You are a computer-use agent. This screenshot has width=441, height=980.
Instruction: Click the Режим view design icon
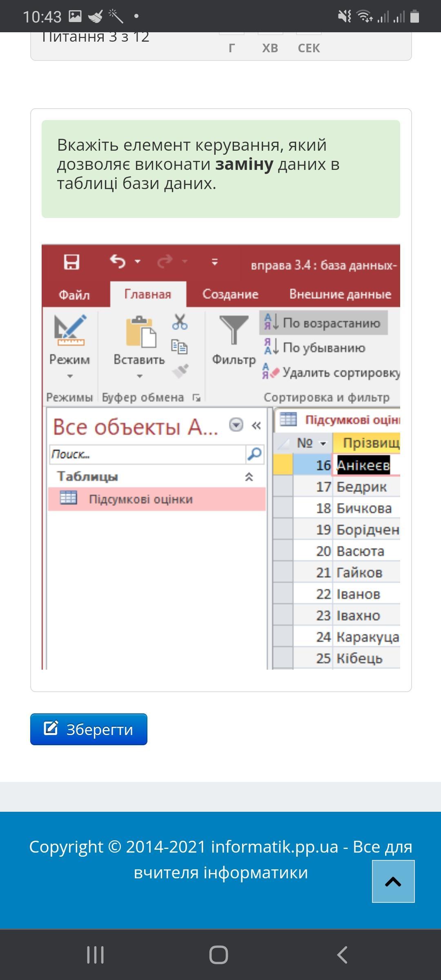(70, 330)
